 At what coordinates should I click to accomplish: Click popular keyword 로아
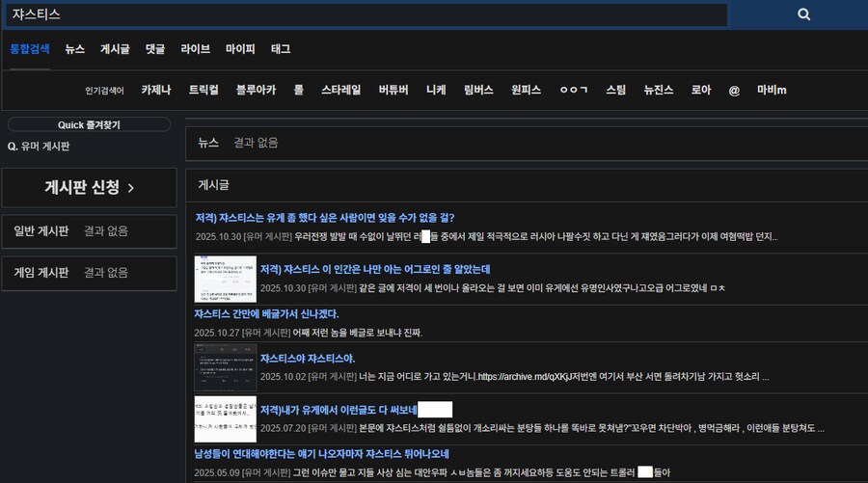coord(701,90)
